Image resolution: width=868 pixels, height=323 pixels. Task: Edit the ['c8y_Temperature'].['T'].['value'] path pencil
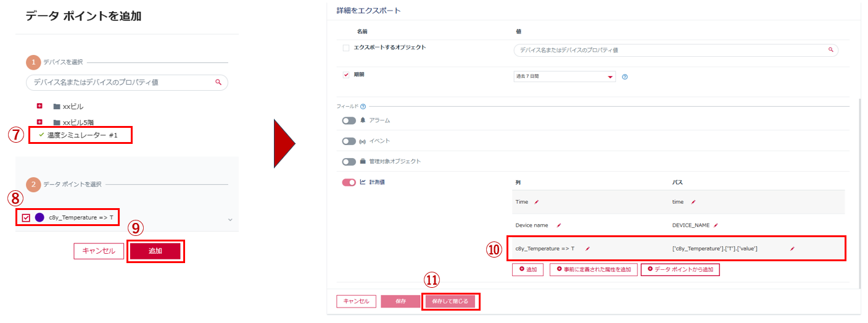pyautogui.click(x=792, y=248)
